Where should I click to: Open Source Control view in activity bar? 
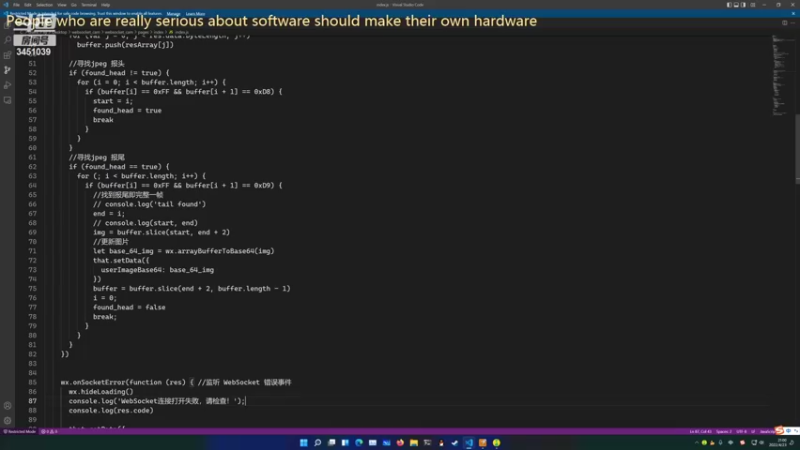7,70
